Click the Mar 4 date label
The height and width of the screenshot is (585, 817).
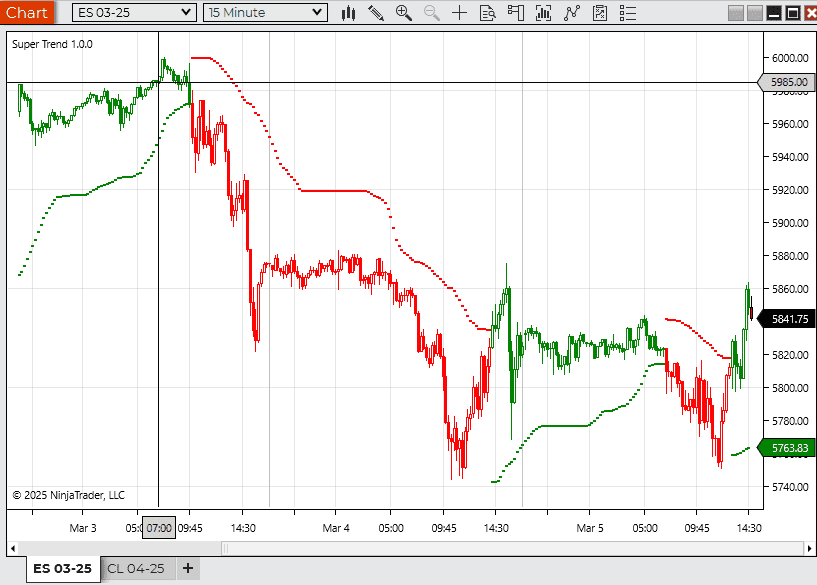tap(336, 528)
